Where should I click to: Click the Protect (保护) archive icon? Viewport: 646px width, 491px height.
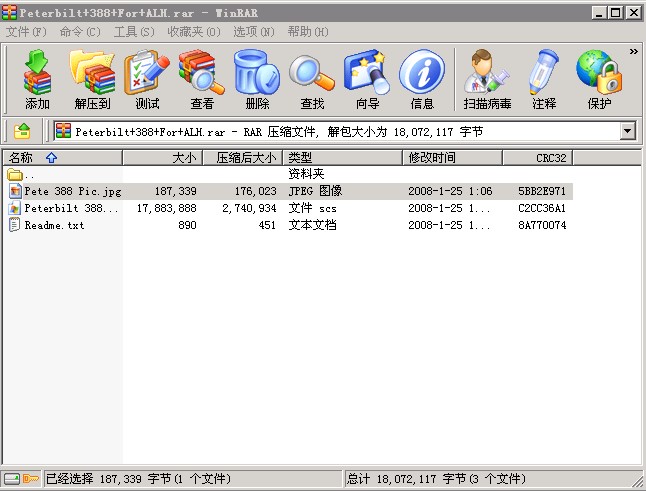click(x=599, y=79)
